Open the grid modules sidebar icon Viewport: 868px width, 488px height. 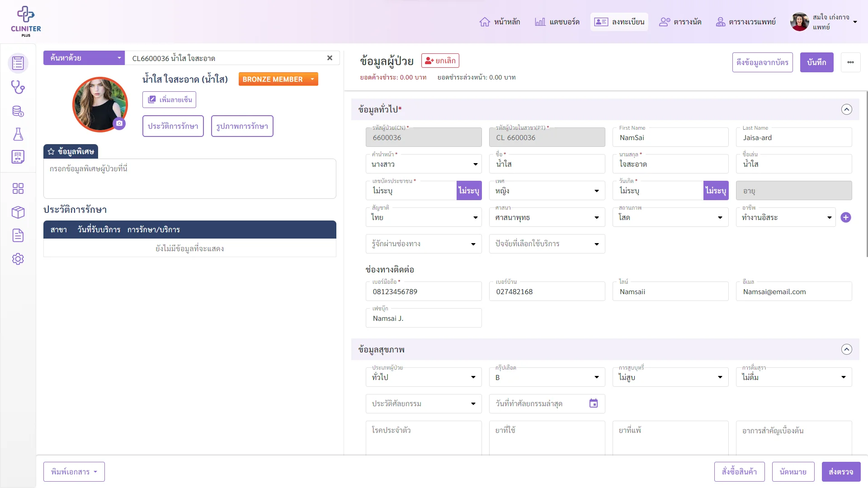click(18, 188)
